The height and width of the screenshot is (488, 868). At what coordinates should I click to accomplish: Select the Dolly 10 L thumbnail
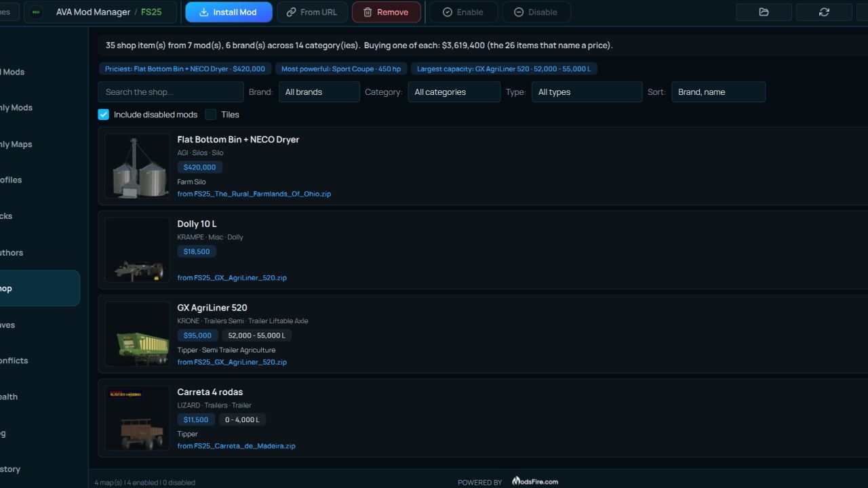[x=137, y=250]
